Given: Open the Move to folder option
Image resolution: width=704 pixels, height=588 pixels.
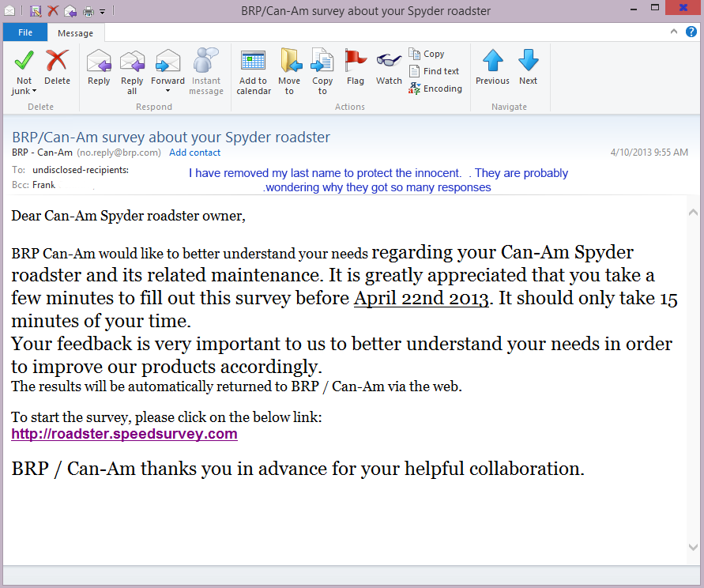Looking at the screenshot, I should click(x=289, y=72).
